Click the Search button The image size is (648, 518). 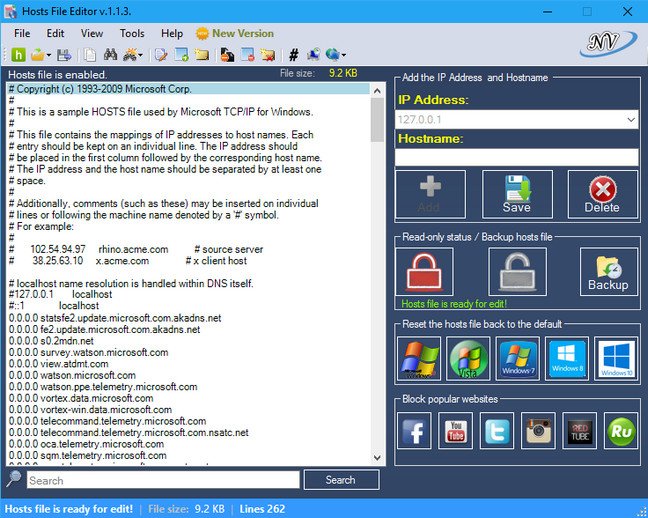[x=340, y=480]
